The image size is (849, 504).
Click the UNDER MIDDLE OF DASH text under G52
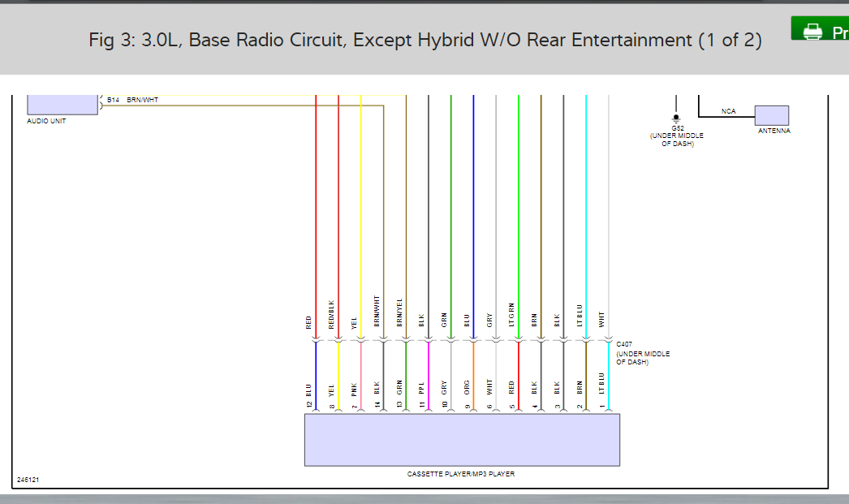[x=677, y=140]
